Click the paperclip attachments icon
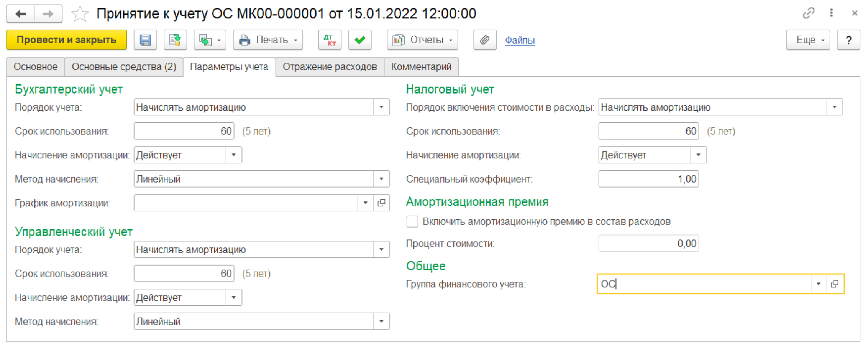This screenshot has height=348, width=868. click(485, 40)
